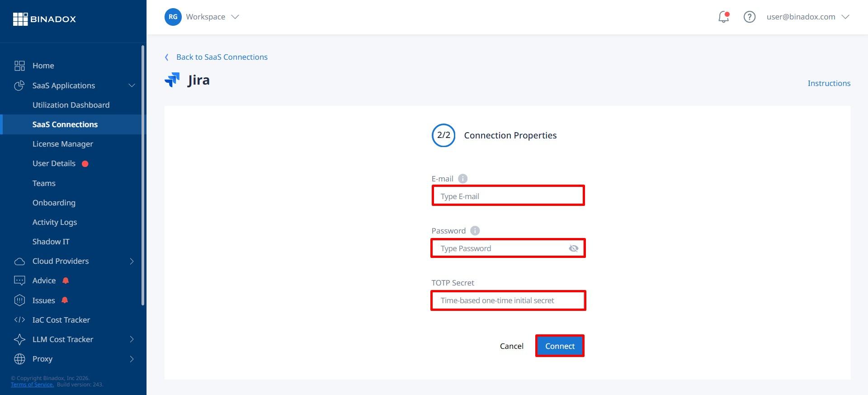This screenshot has height=395, width=868.
Task: Click the Home grid icon in sidebar
Action: pos(19,66)
